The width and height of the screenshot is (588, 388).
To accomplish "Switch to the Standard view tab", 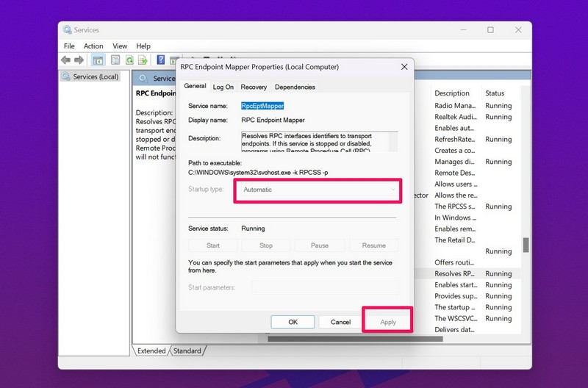I will (x=187, y=351).
